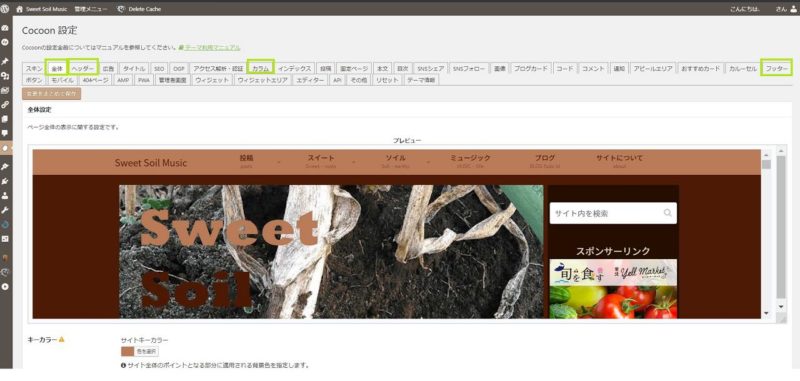800x381 pixels.
Task: Click the magnifier icon in site search
Action: click(x=667, y=213)
